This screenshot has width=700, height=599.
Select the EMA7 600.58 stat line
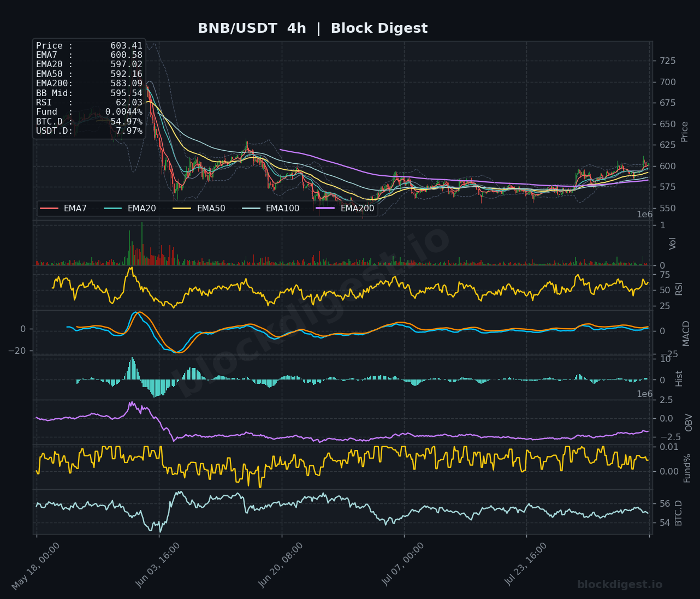[89, 55]
